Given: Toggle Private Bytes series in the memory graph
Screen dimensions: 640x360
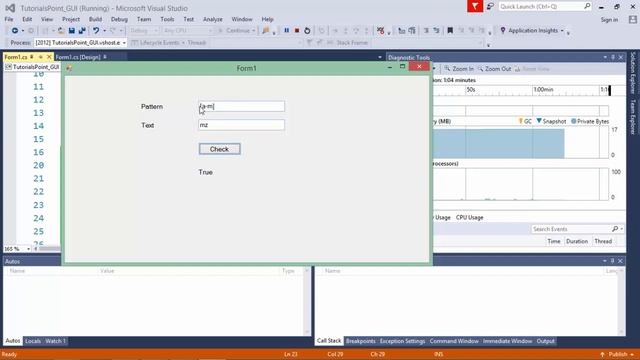Looking at the screenshot, I should coord(590,121).
